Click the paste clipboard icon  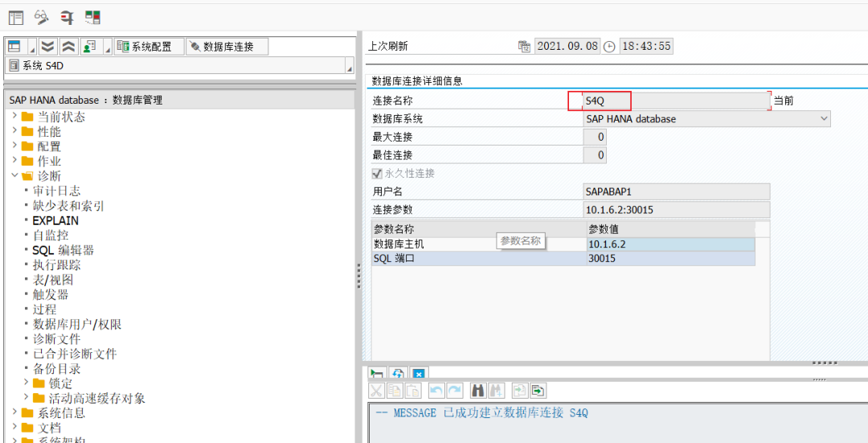click(x=413, y=391)
